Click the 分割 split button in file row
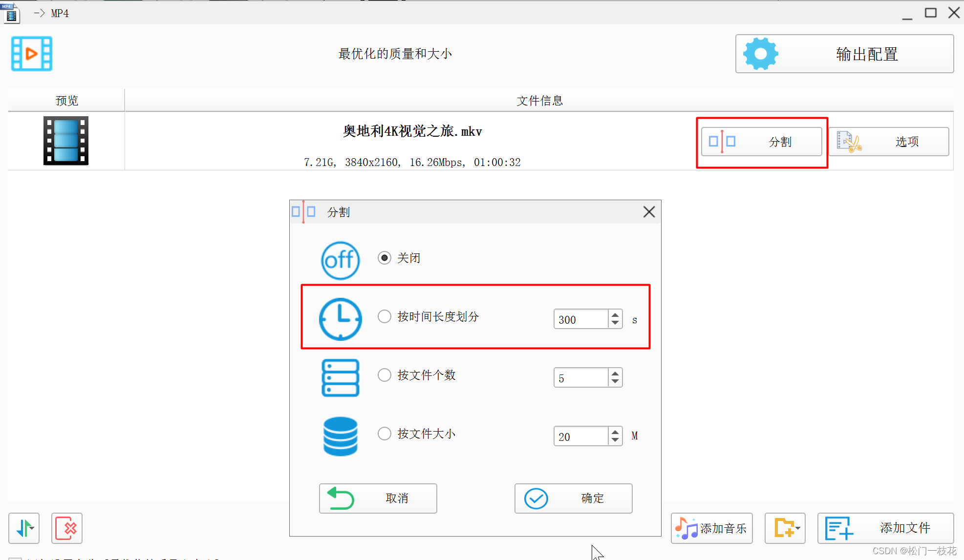The height and width of the screenshot is (560, 964). (761, 142)
